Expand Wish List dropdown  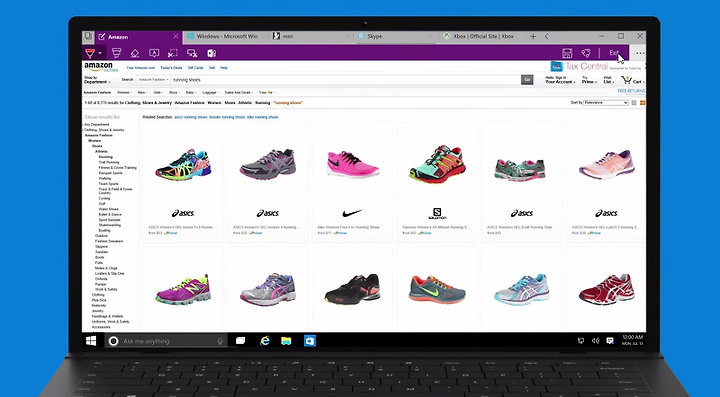tap(609, 80)
